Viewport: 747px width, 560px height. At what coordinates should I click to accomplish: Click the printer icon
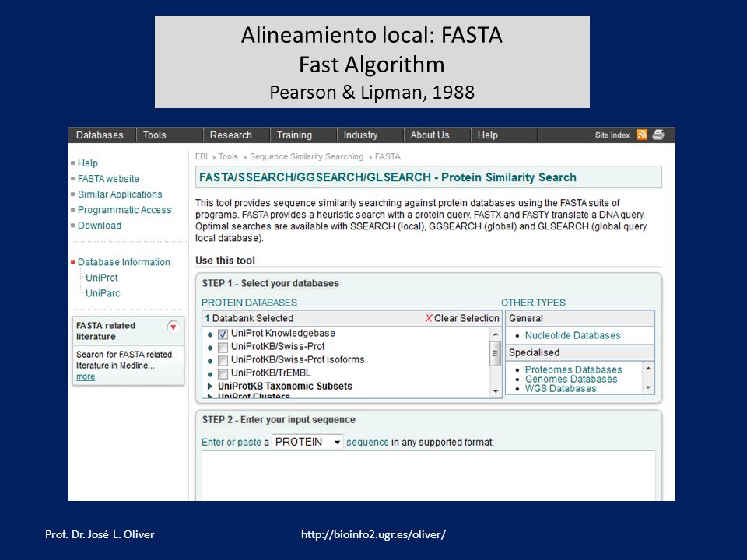[x=658, y=135]
